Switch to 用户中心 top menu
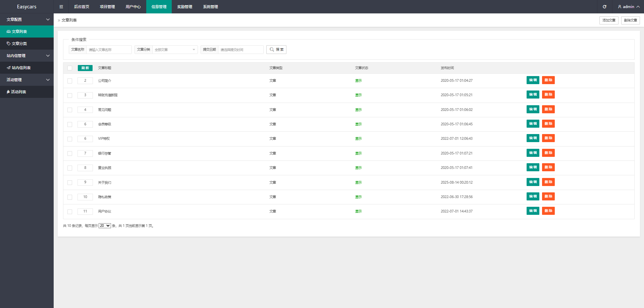 point(133,7)
